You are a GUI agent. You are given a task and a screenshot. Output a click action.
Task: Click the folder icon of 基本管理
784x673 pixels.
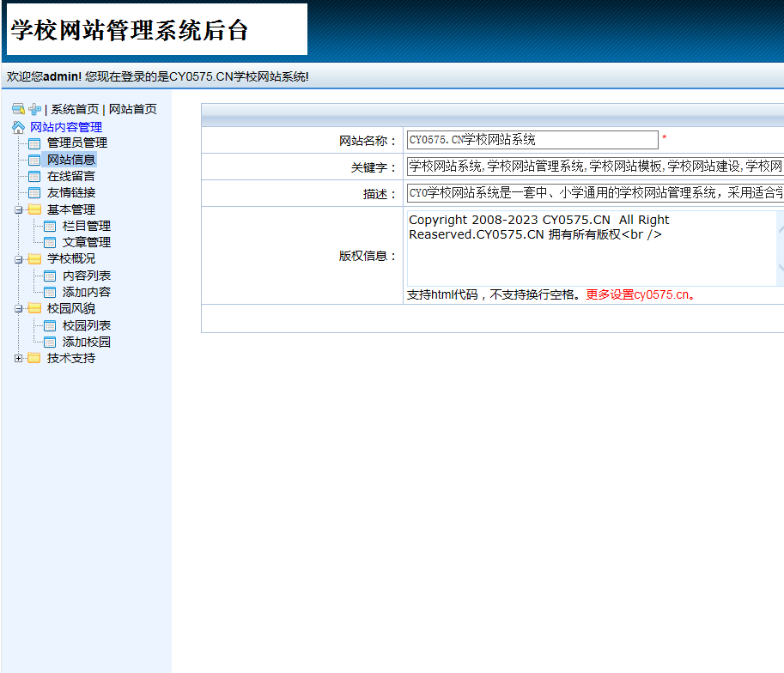point(34,209)
